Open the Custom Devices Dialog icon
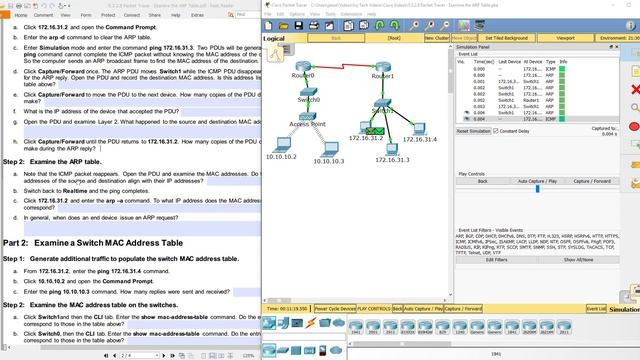The width and height of the screenshot is (640, 360). click(480, 26)
